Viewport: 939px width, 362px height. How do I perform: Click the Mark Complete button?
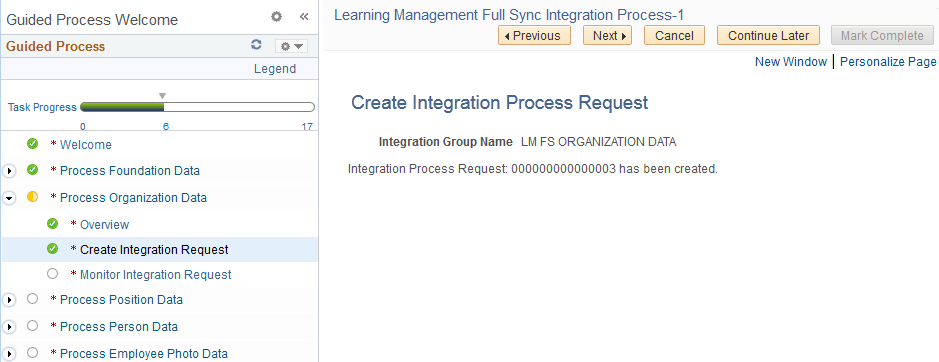click(882, 35)
